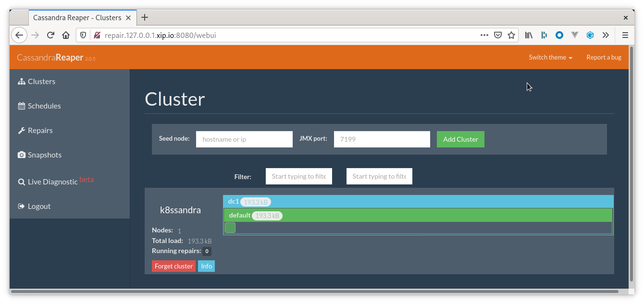Expand the dc1 datacenter bar

(418, 202)
